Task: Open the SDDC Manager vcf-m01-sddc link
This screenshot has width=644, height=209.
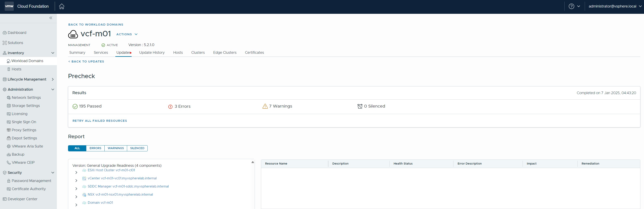Action: (128, 186)
